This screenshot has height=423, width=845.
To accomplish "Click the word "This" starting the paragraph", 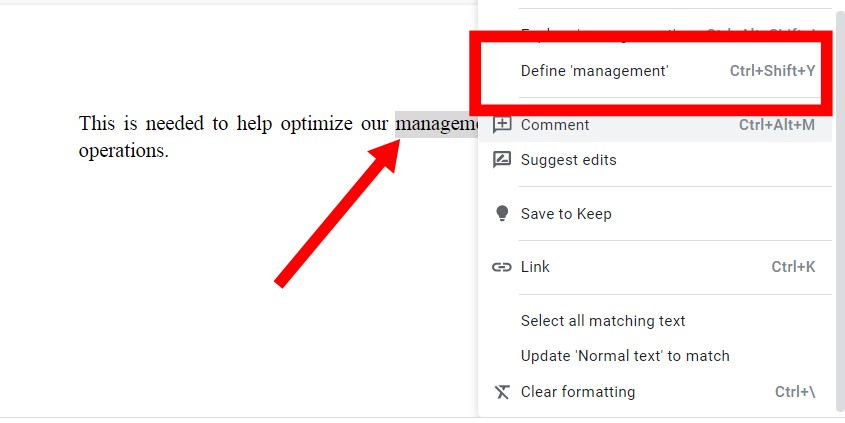I will pos(97,123).
